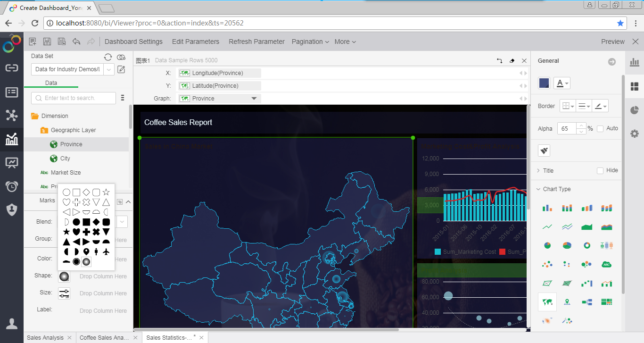The image size is (644, 343).
Task: Choose the word cloud chart type
Action: [607, 264]
